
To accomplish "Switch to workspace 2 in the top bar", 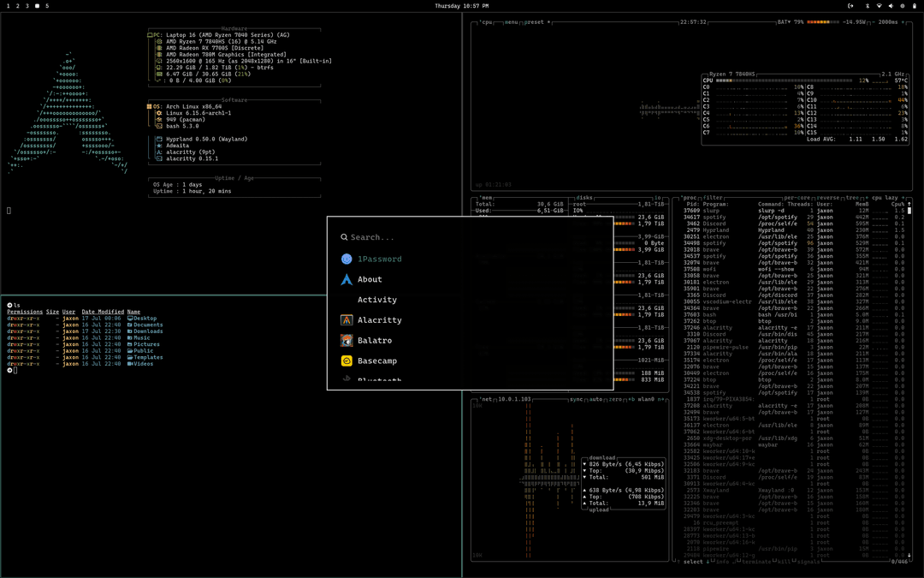I will 17,6.
